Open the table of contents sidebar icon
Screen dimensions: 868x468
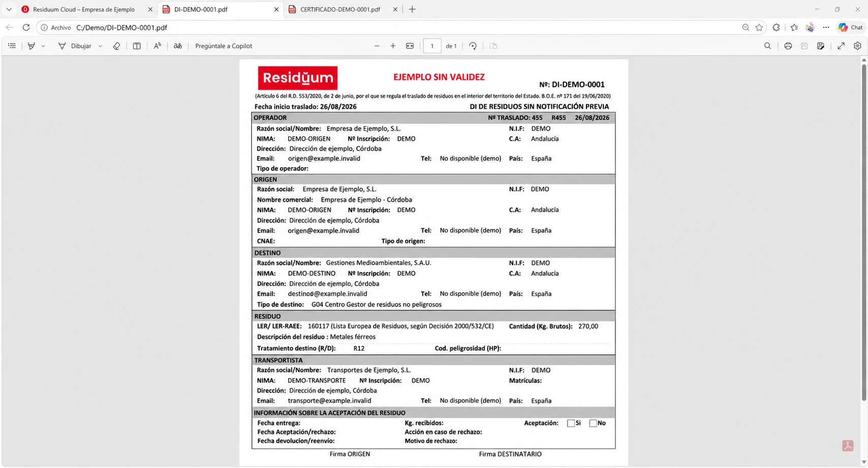point(12,46)
